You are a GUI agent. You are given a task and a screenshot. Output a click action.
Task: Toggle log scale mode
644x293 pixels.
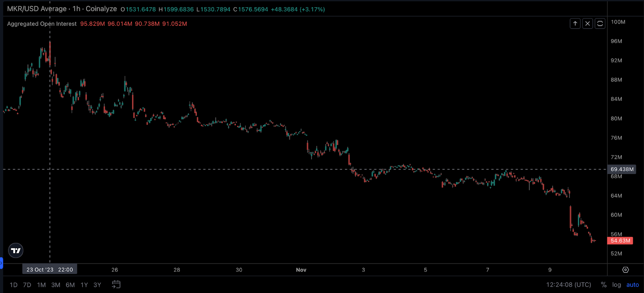616,285
